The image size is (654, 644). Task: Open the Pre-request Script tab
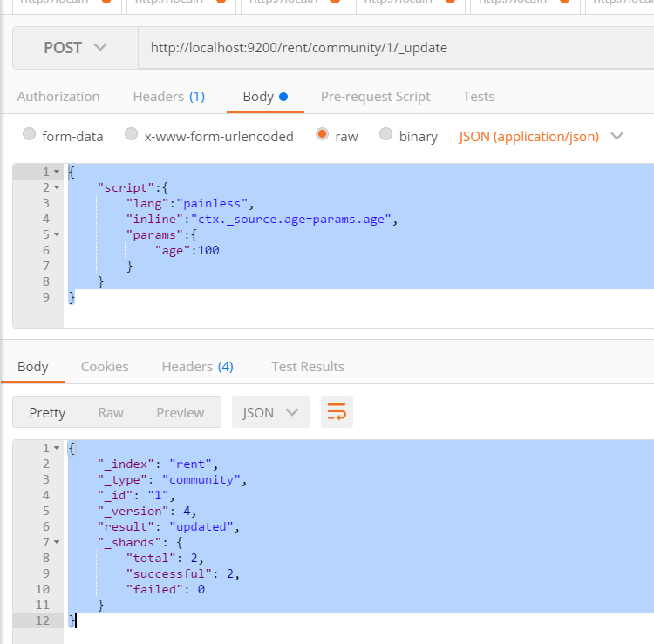coord(375,97)
